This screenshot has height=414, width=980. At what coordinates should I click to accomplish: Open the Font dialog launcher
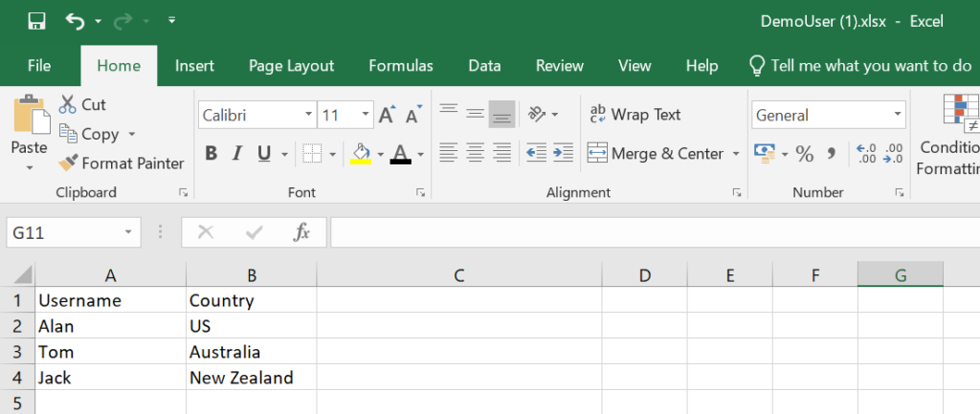click(420, 193)
